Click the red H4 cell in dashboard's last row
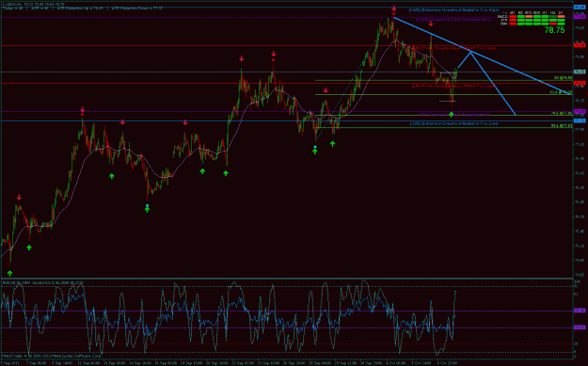588x366 pixels. coord(553,24)
